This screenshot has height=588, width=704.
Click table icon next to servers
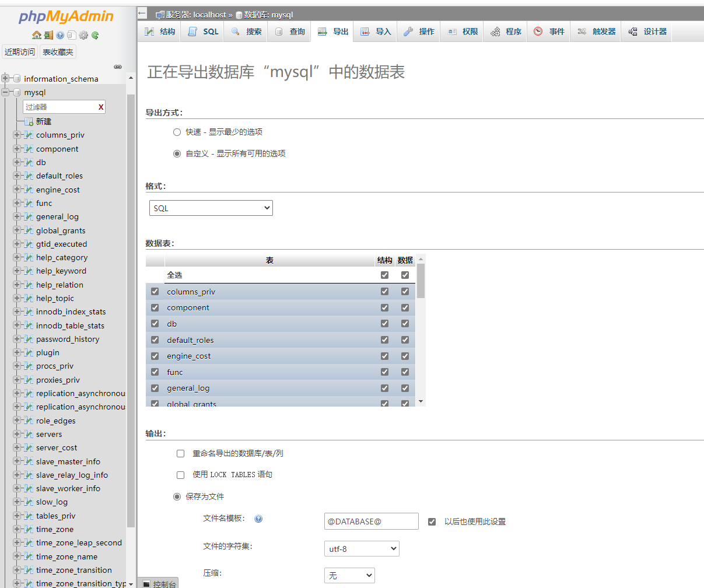(29, 434)
